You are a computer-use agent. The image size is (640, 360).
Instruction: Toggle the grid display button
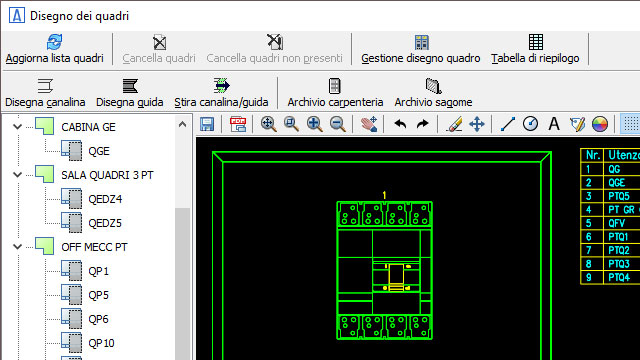(x=631, y=124)
